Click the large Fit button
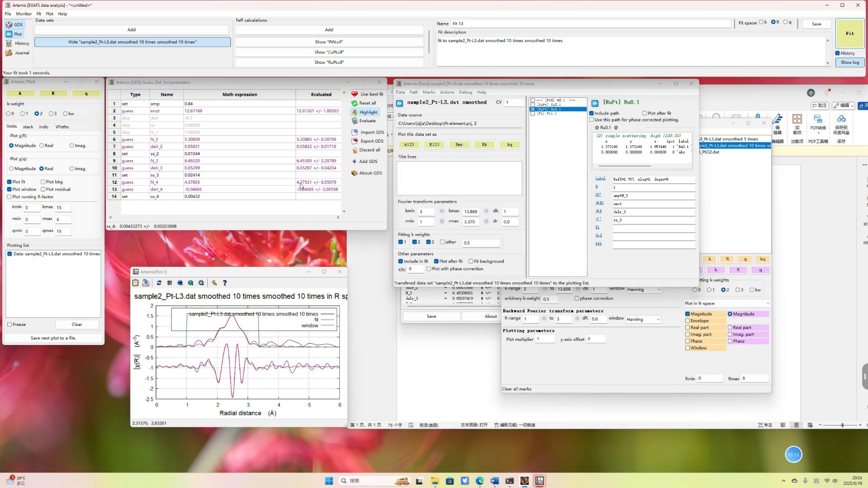 (x=849, y=33)
